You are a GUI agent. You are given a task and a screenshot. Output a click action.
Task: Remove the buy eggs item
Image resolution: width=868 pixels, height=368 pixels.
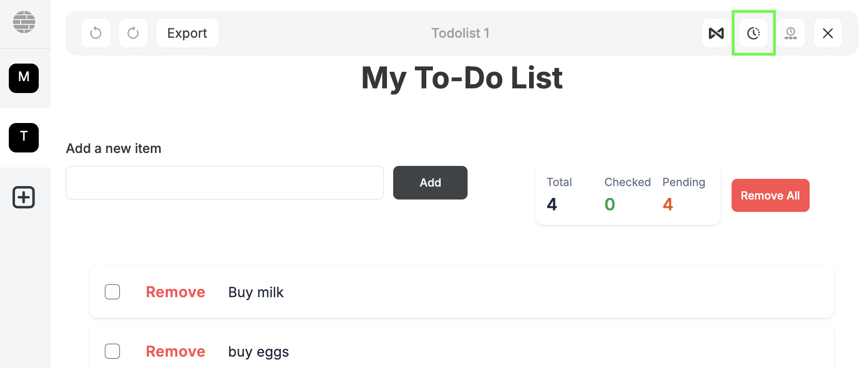click(x=176, y=351)
